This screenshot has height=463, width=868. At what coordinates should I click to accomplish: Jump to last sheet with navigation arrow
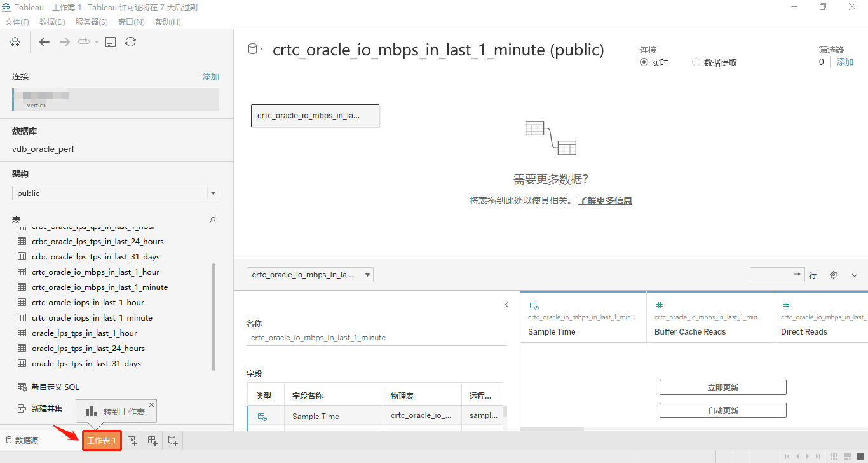point(817,456)
